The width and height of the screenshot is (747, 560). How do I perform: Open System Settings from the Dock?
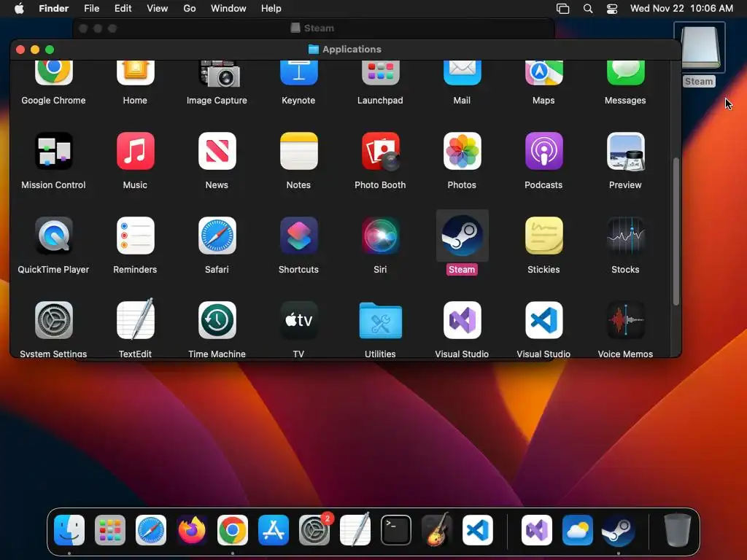coord(314,530)
